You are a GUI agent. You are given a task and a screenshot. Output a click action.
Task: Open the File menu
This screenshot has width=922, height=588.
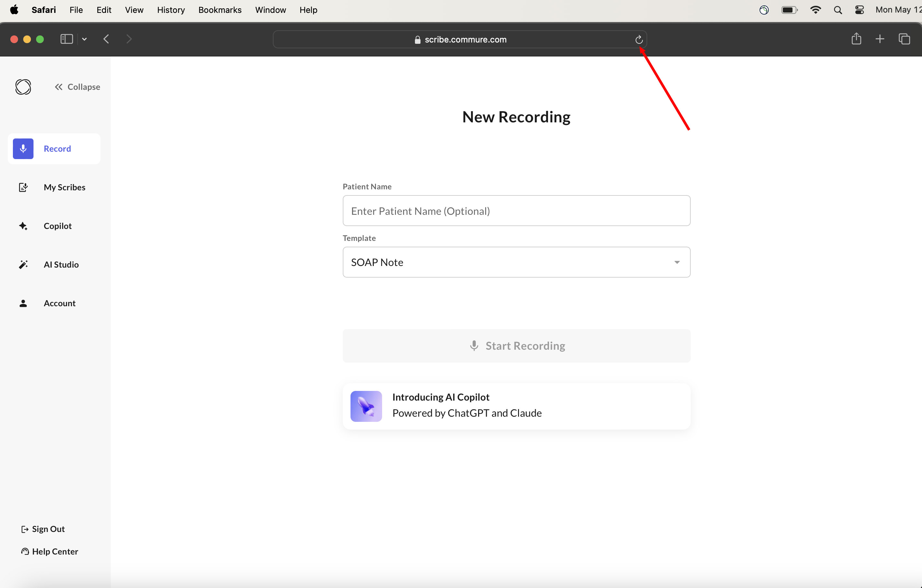pyautogui.click(x=76, y=10)
